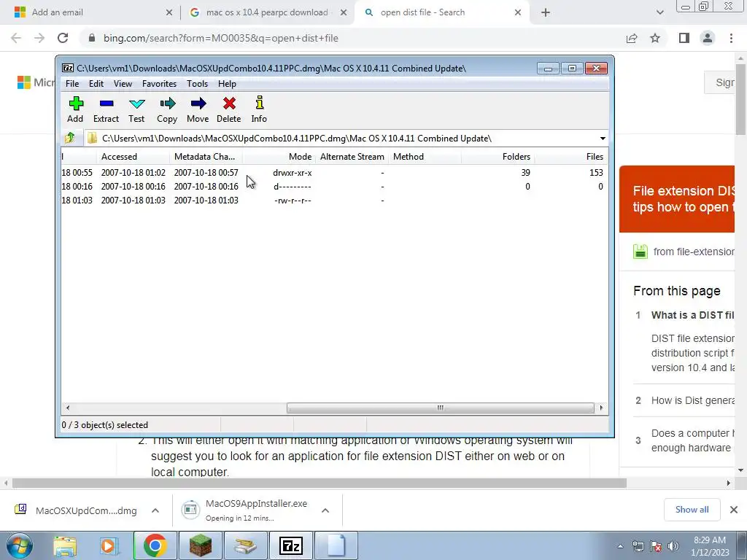Open the File menu
747x560 pixels.
pos(72,84)
